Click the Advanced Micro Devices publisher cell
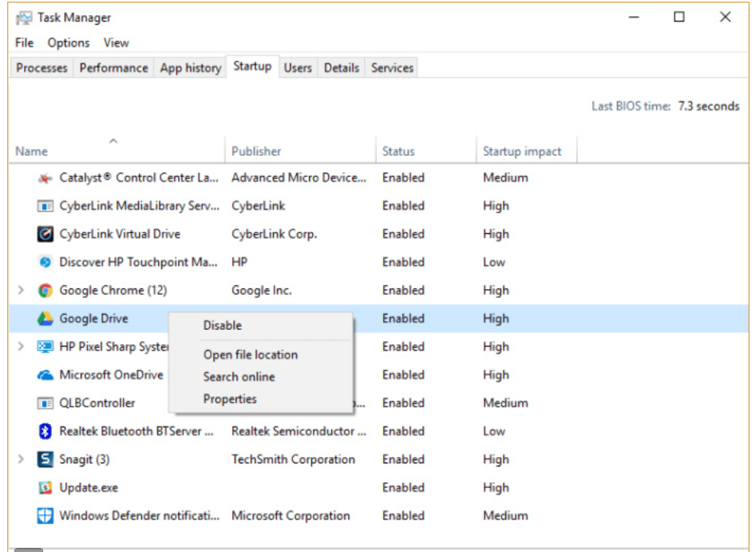Image resolution: width=756 pixels, height=552 pixels. (299, 178)
